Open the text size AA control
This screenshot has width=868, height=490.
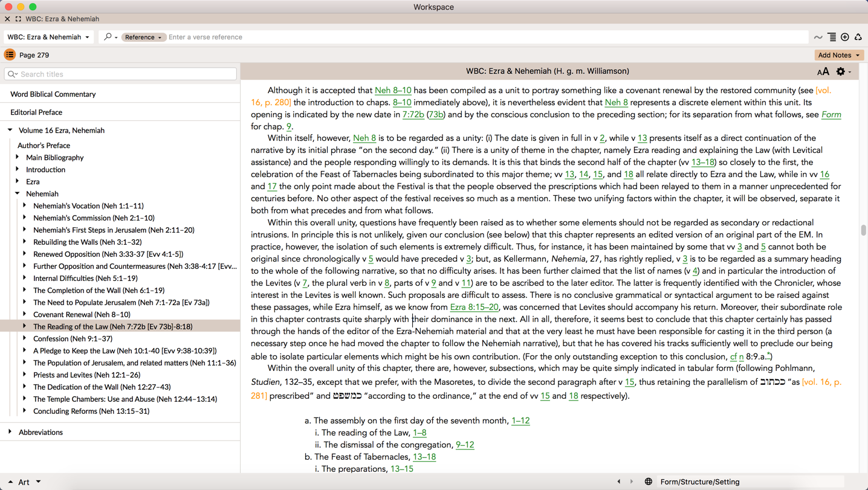[823, 72]
